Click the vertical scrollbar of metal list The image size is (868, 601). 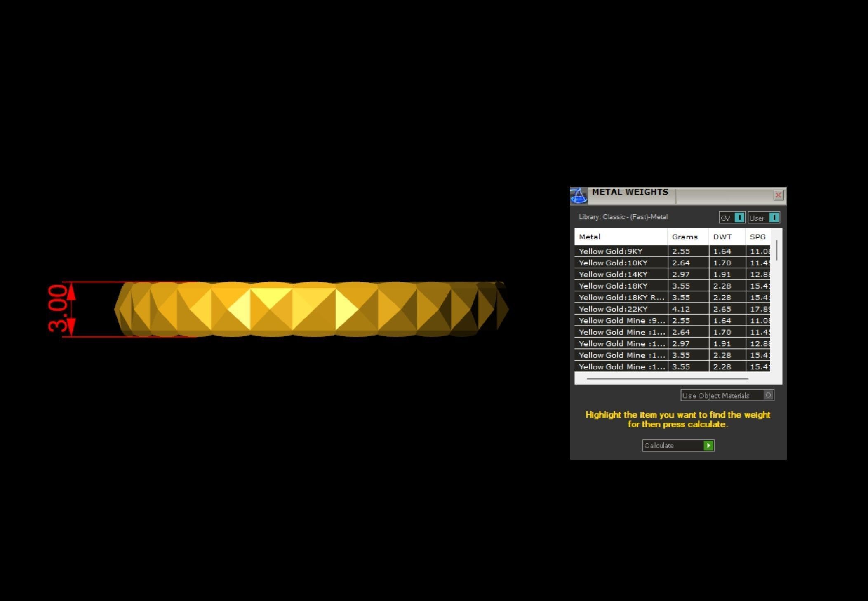(x=776, y=251)
